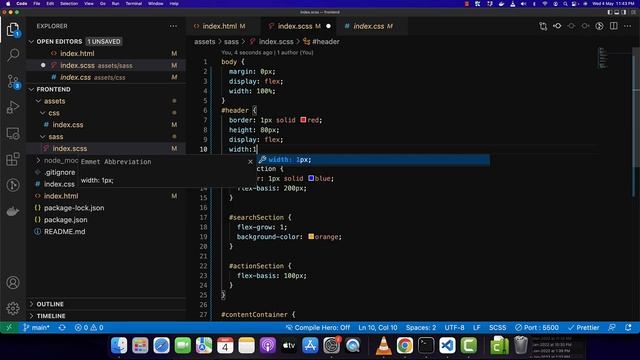Open Google Chrome from the Dock
This screenshot has width=640, height=360.
point(404,346)
